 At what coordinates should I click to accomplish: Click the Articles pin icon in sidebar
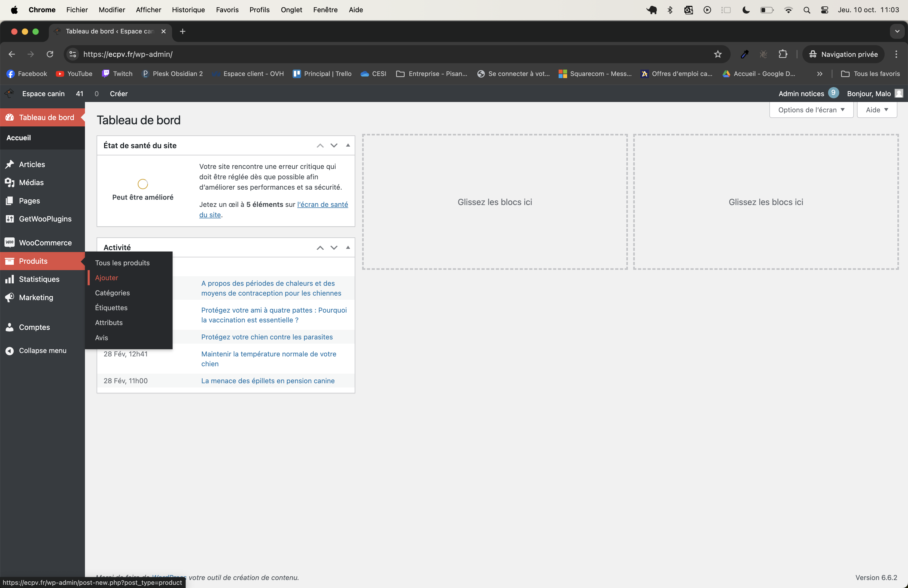point(10,164)
